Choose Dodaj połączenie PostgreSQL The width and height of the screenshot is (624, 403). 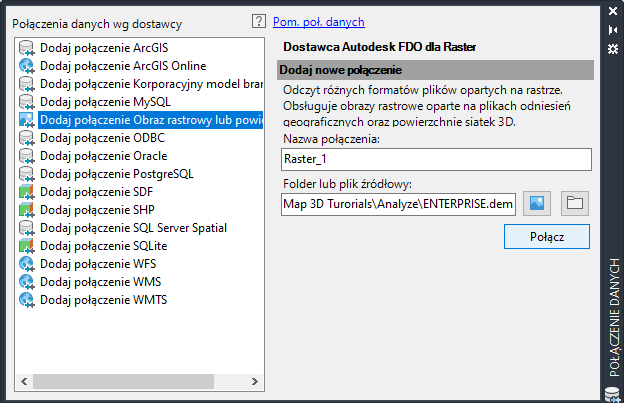tap(117, 174)
